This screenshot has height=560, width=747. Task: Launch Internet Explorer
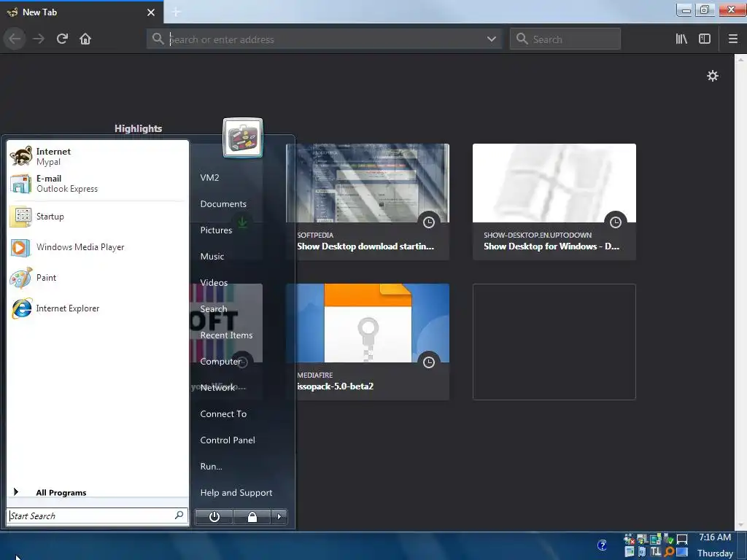(97, 308)
